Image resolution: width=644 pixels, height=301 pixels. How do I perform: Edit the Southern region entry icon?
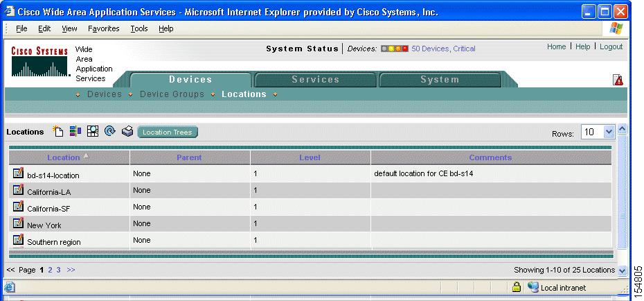[x=18, y=240]
